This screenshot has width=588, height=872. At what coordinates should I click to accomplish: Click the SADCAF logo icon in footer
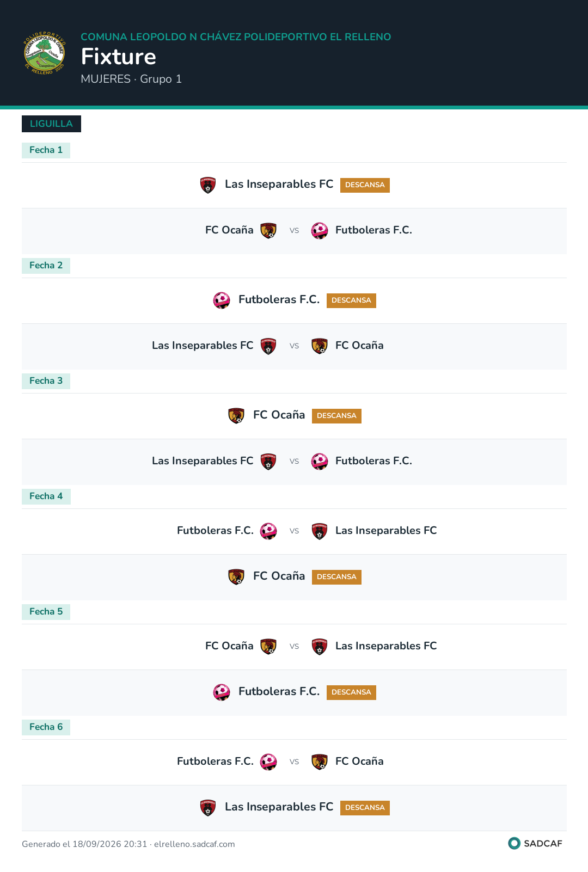coord(514,843)
